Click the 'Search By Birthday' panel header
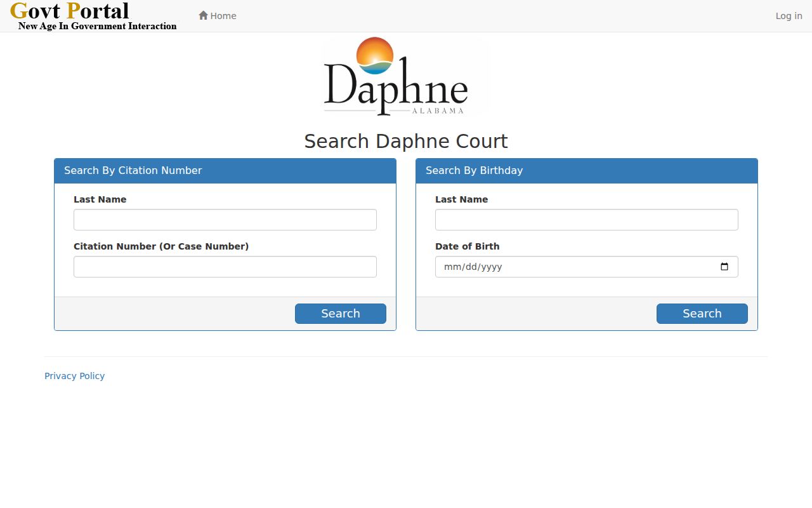This screenshot has height=508, width=812. pyautogui.click(x=587, y=171)
